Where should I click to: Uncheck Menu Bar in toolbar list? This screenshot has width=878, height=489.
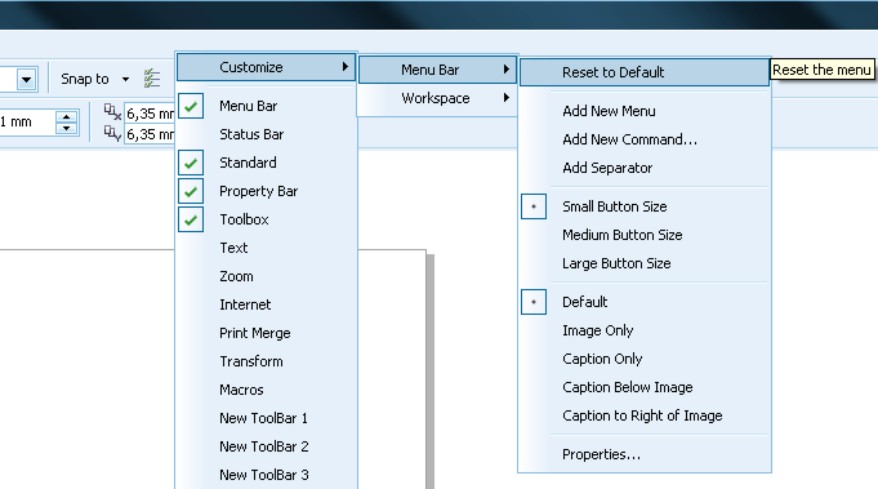click(267, 106)
